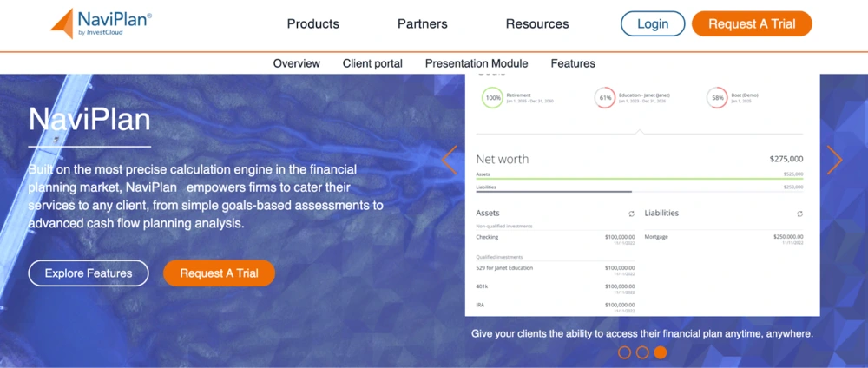Open the Products menu

[x=312, y=23]
